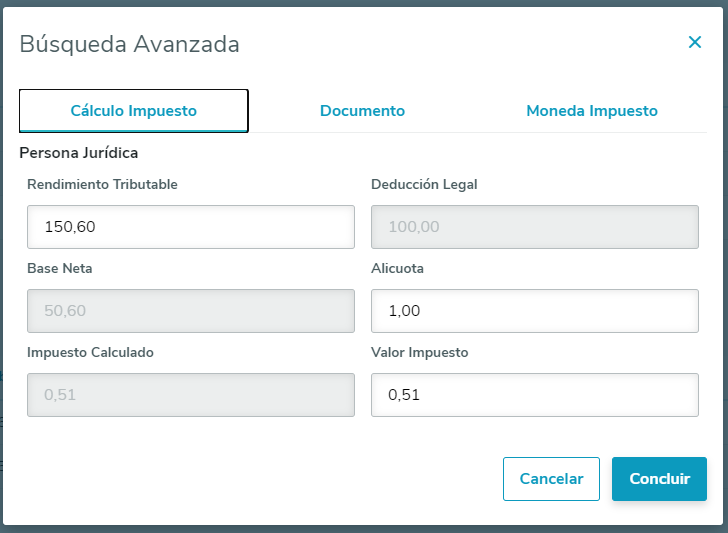Click the Rendimiento Tributable input field
The width and height of the screenshot is (728, 533).
click(x=191, y=227)
